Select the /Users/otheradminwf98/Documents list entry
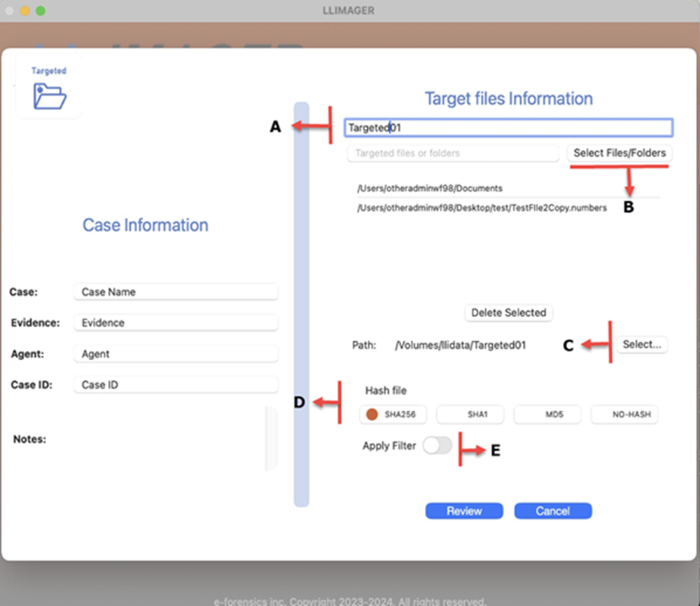This screenshot has height=606, width=700. 430,188
